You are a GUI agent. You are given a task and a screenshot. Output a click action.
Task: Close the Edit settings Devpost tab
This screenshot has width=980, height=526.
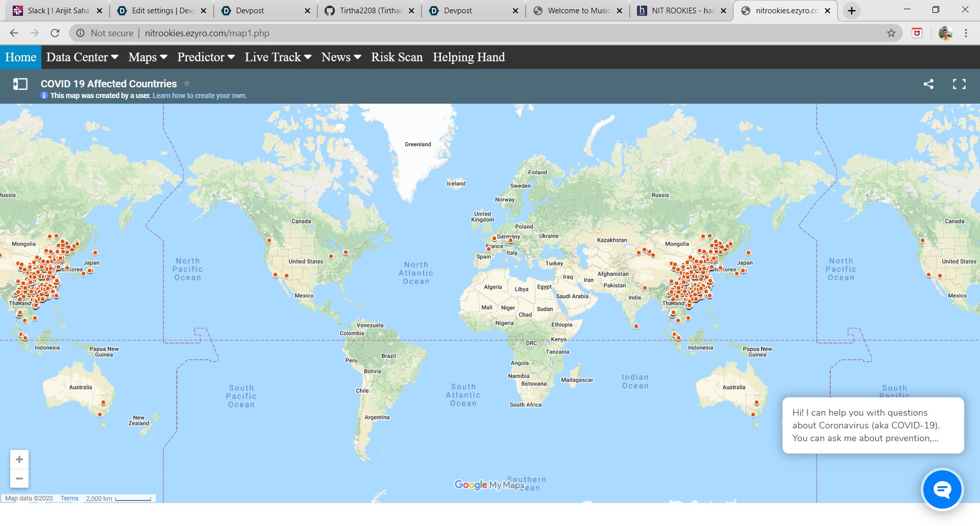(203, 11)
